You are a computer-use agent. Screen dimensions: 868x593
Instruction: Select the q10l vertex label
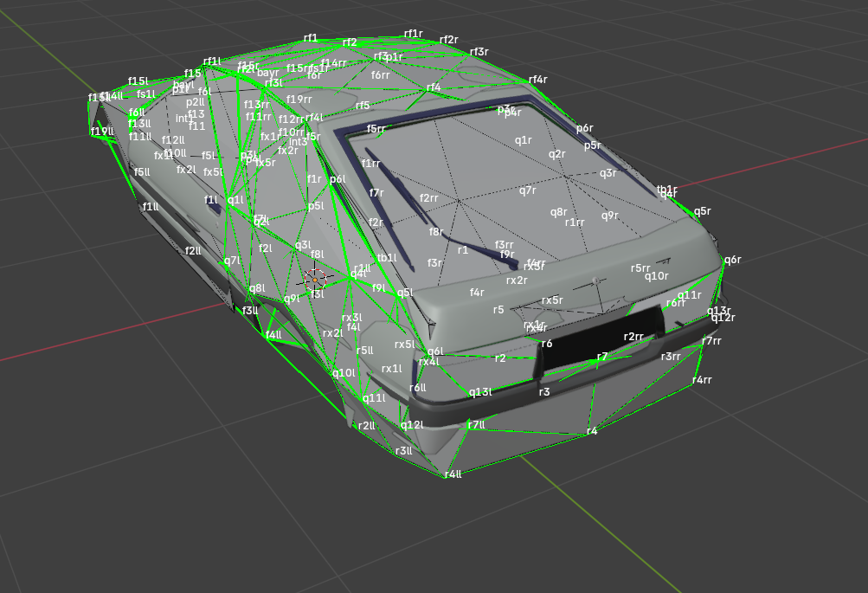344,373
